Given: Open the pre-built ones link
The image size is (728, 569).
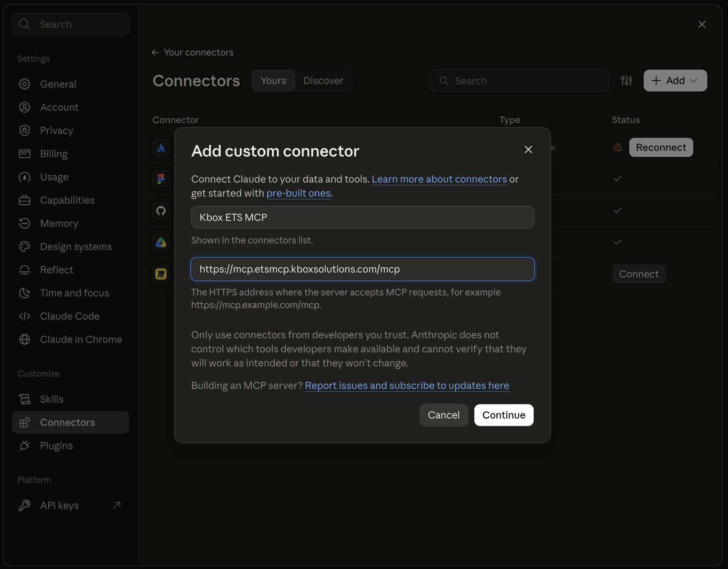Looking at the screenshot, I should pyautogui.click(x=298, y=193).
